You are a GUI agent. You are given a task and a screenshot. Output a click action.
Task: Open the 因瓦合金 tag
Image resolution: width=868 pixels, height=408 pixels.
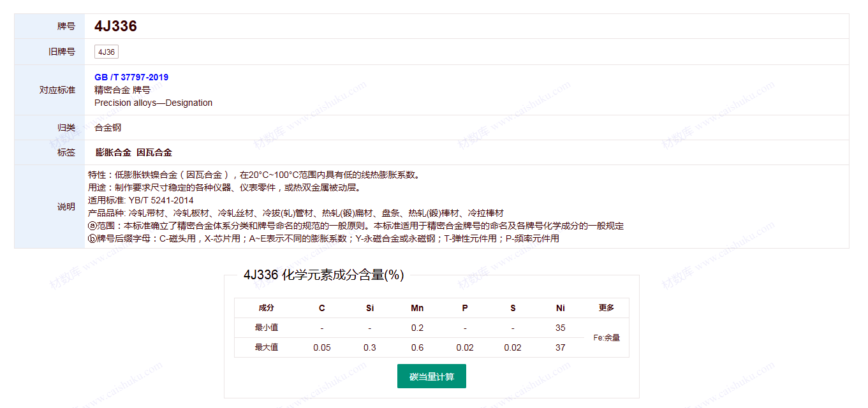tap(154, 152)
